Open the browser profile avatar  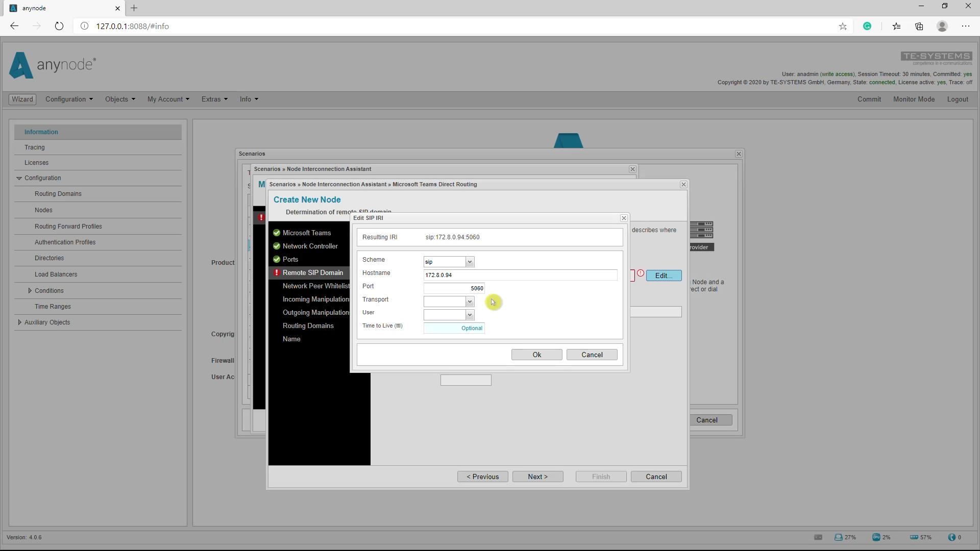(x=942, y=26)
